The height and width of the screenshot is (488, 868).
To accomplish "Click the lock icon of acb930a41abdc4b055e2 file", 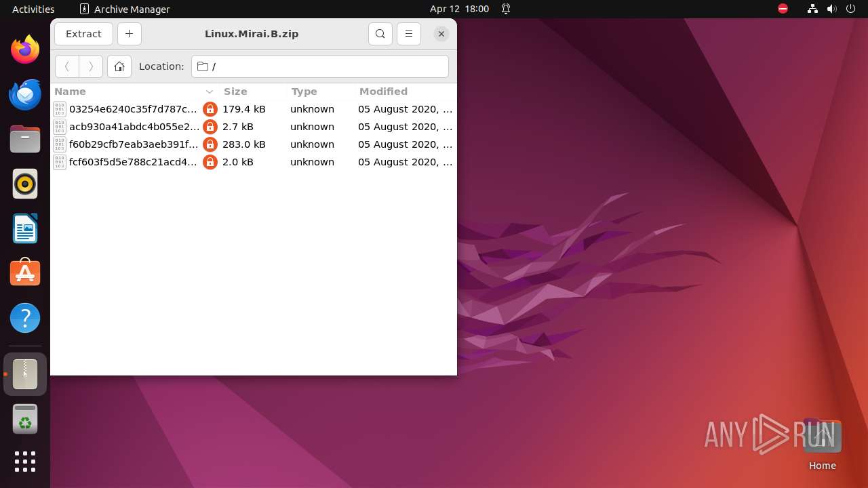I will 210,127.
